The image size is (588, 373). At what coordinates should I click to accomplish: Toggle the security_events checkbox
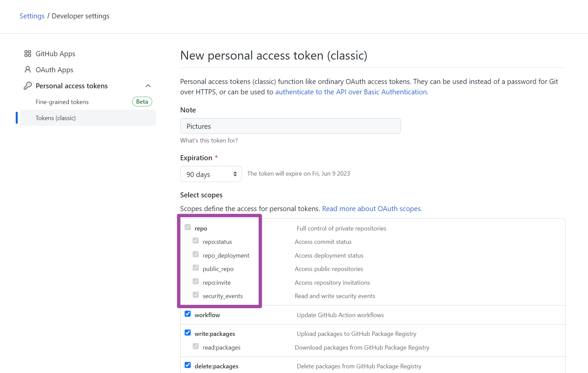point(196,295)
